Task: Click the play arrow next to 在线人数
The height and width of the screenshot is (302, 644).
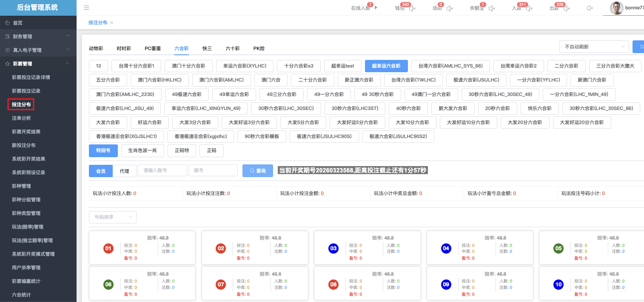Action: 376,8
